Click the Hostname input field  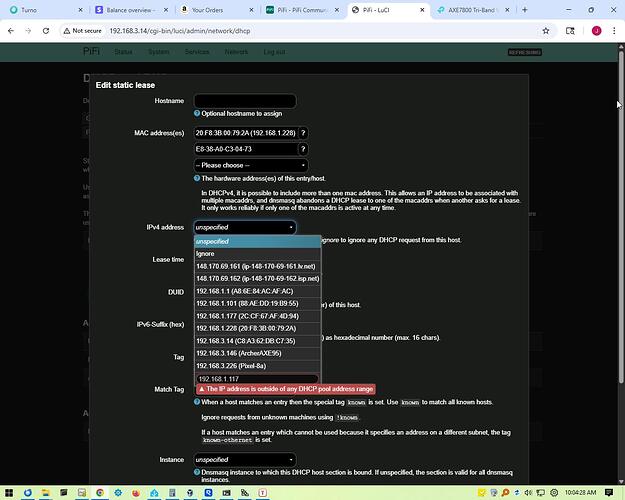point(245,101)
